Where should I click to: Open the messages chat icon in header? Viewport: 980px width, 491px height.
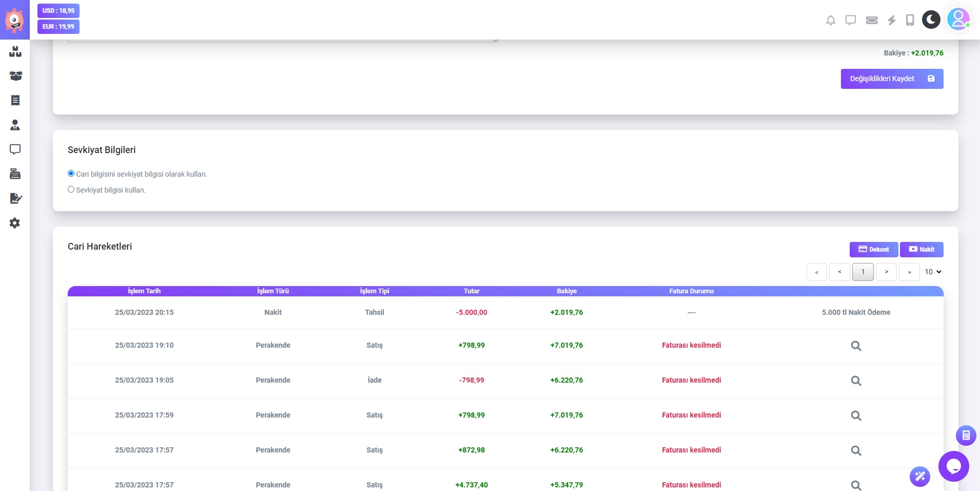(851, 21)
